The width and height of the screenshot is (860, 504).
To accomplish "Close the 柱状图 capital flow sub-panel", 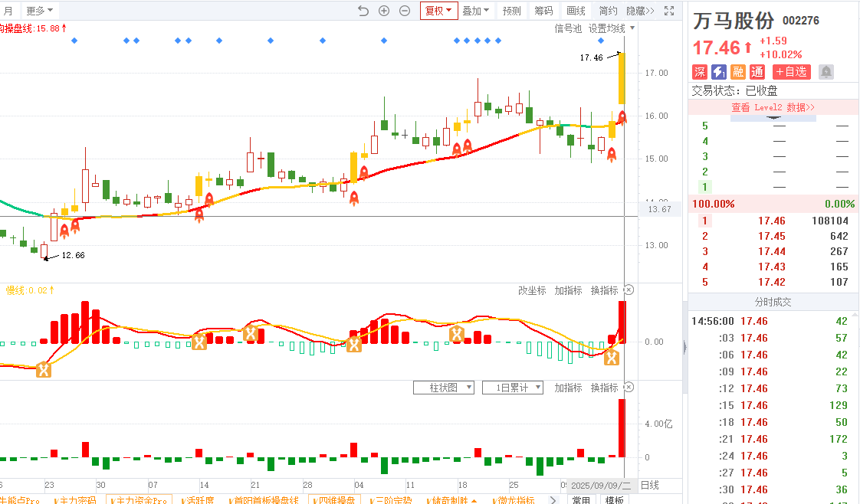I will 629,388.
